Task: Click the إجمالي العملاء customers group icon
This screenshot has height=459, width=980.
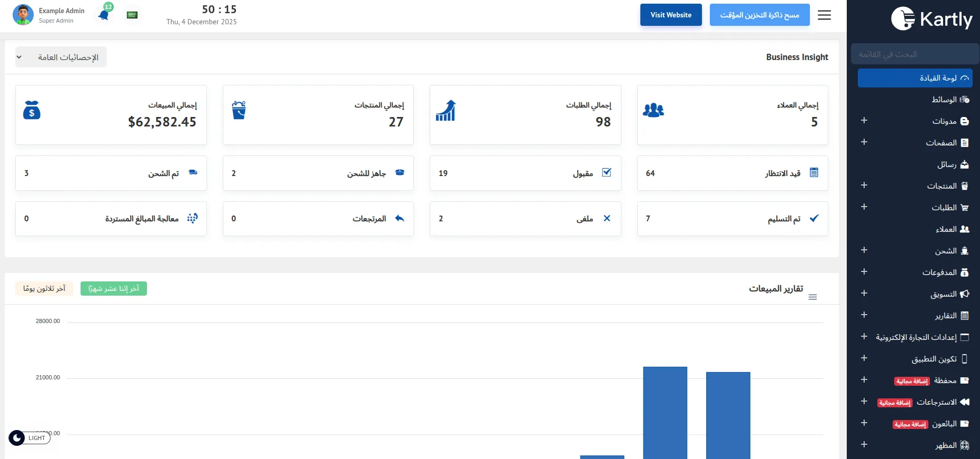Action: (x=653, y=110)
